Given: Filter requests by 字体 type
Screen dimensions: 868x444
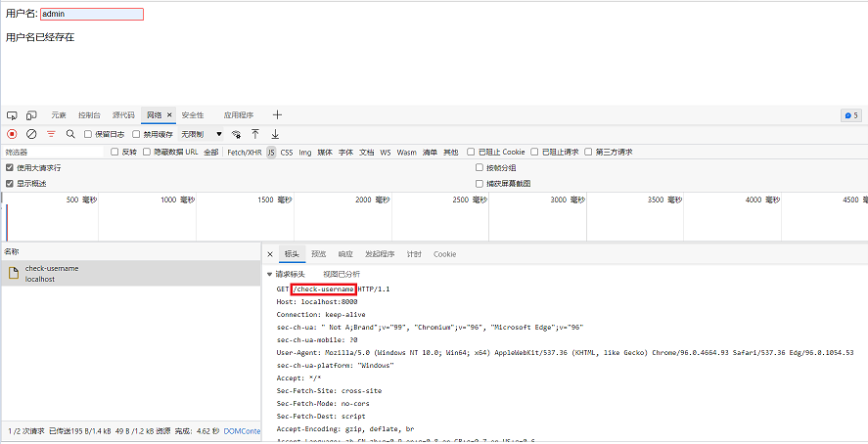Looking at the screenshot, I should point(346,152).
